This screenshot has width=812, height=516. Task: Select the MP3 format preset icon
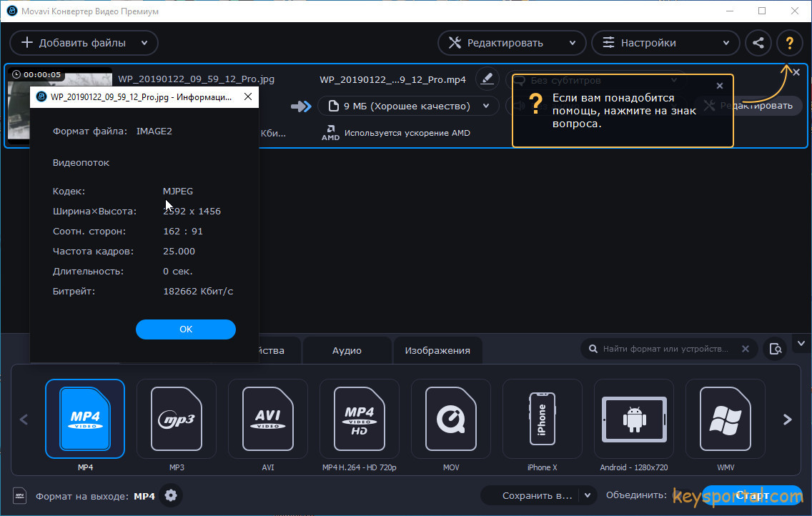[x=177, y=419]
